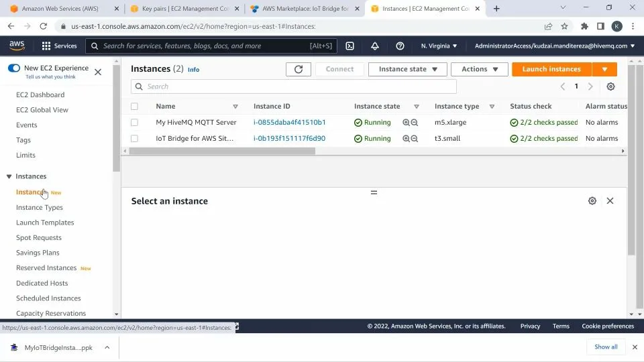Open Chrome three-dot menu

(633, 26)
